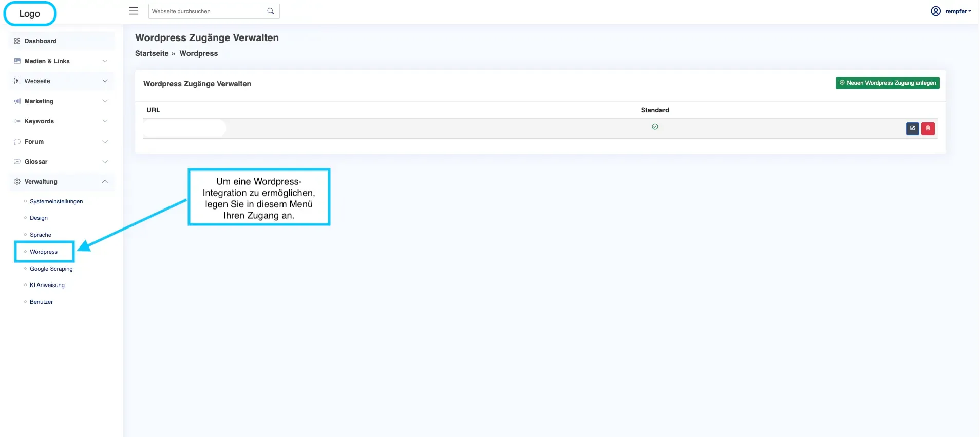This screenshot has height=437, width=980.
Task: Open the Google Scraping submenu item
Action: point(51,269)
